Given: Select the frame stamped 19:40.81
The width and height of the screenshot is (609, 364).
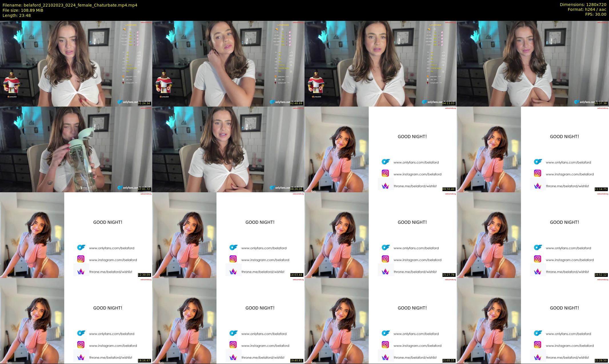Looking at the screenshot, I should point(228,321).
